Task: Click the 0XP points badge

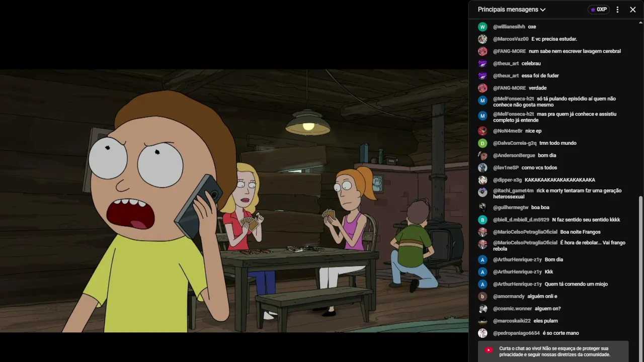Action: [x=599, y=10]
